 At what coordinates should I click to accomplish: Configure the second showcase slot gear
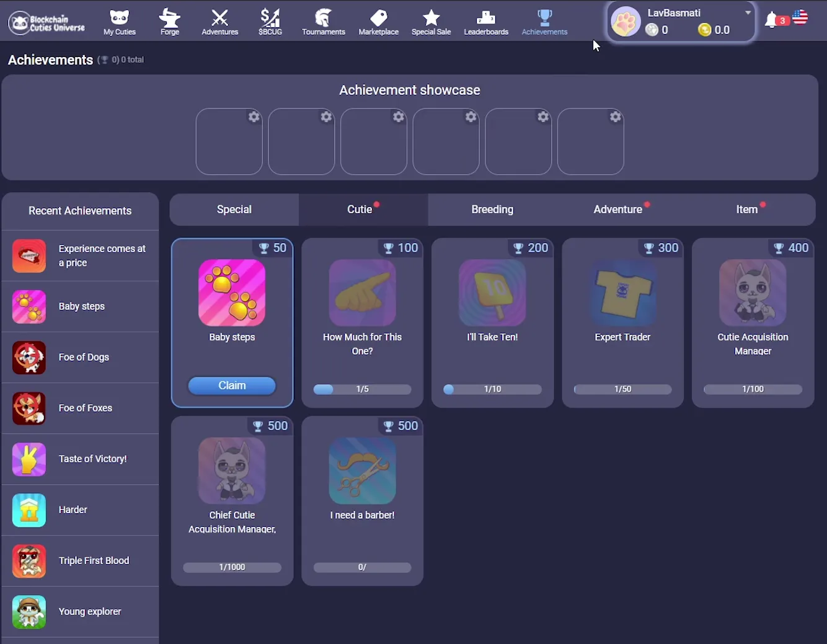pos(326,117)
